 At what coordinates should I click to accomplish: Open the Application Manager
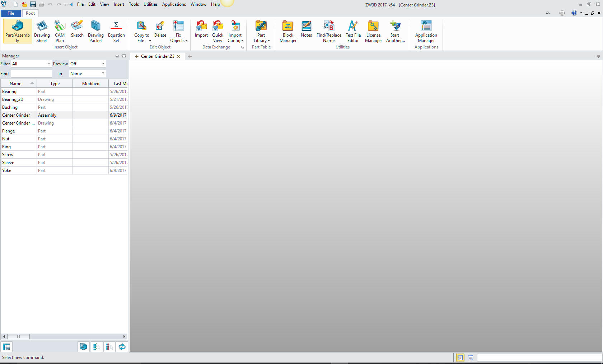point(426,31)
